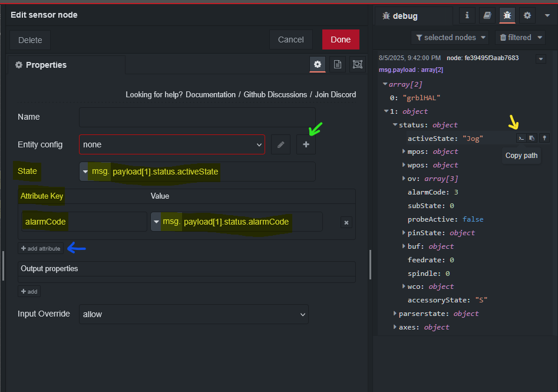Viewport: 558px width, 392px height.
Task: Click the Done button
Action: 341,39
